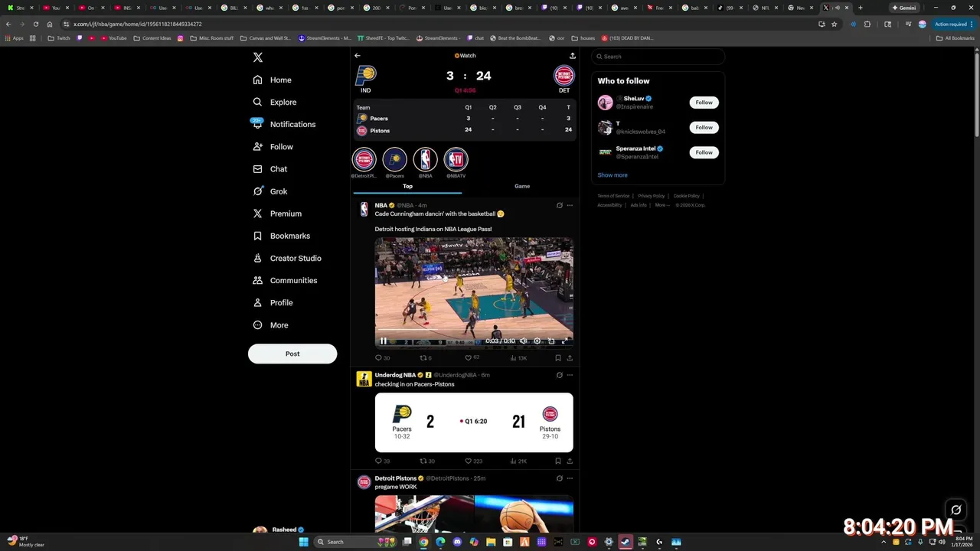
Task: Toggle picture-in-picture on the video
Action: (550, 341)
